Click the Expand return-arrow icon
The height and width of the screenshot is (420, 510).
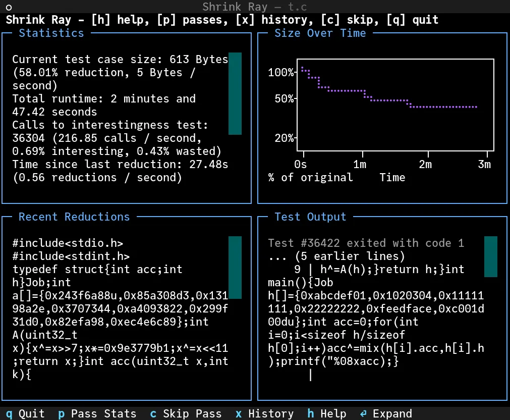click(363, 413)
